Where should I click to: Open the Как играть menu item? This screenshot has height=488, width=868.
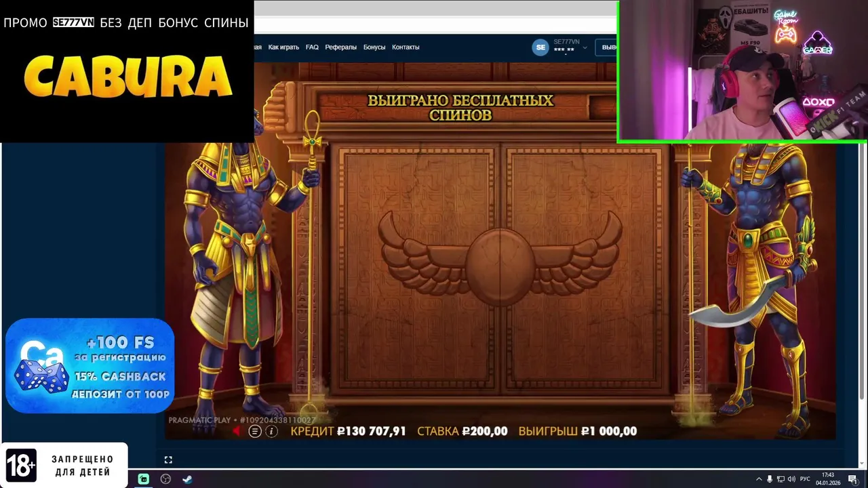pyautogui.click(x=283, y=47)
